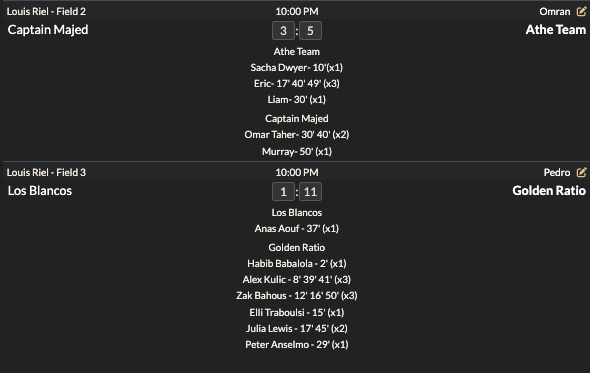The image size is (590, 373).
Task: Select Captain Majed score box showing 3
Action: point(283,30)
